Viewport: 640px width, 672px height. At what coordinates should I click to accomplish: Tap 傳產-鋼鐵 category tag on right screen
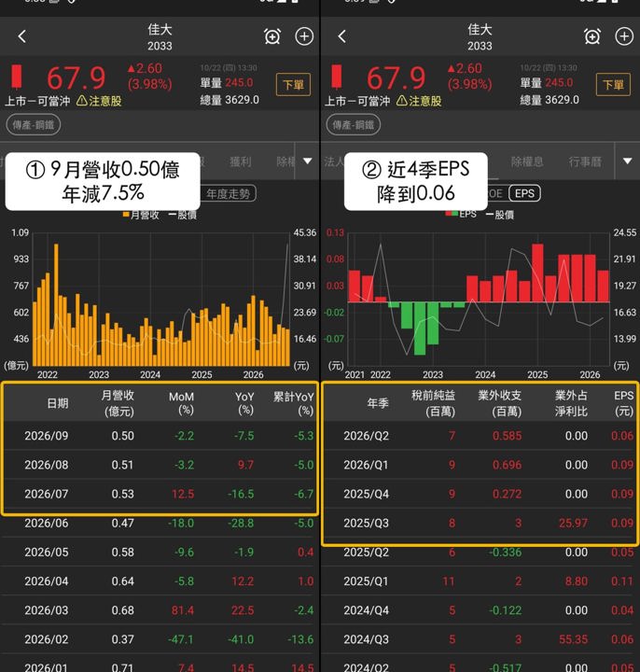pos(354,125)
